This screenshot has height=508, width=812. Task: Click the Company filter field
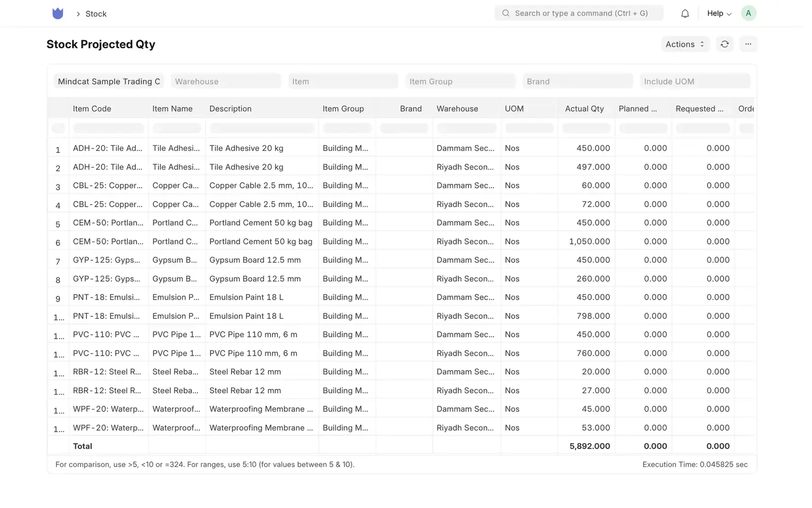[x=109, y=81]
